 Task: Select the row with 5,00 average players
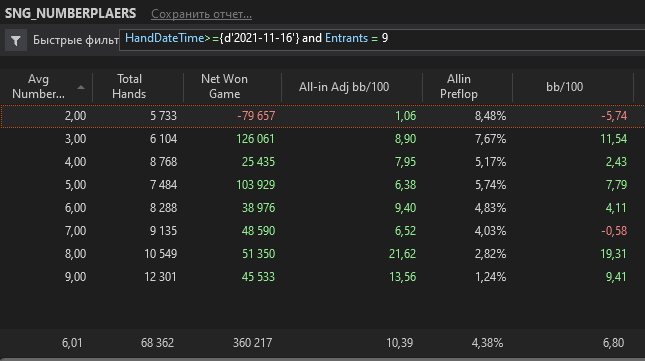[x=322, y=185]
